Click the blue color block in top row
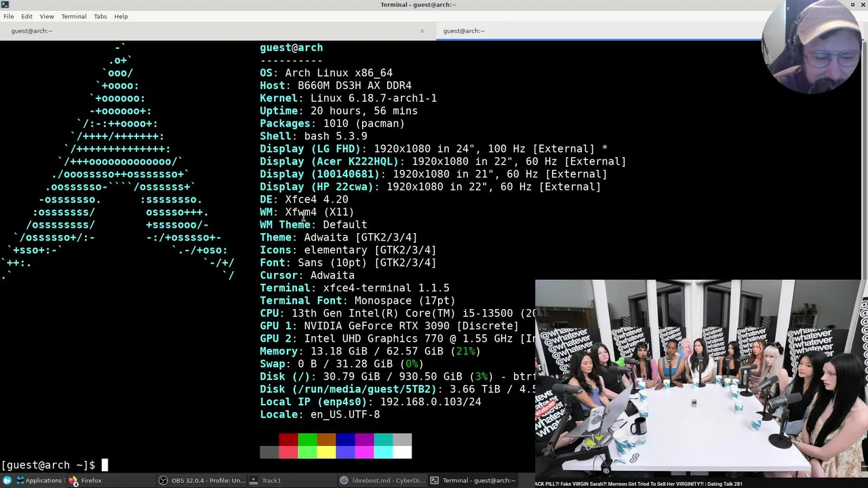The image size is (868, 488). pos(344,440)
